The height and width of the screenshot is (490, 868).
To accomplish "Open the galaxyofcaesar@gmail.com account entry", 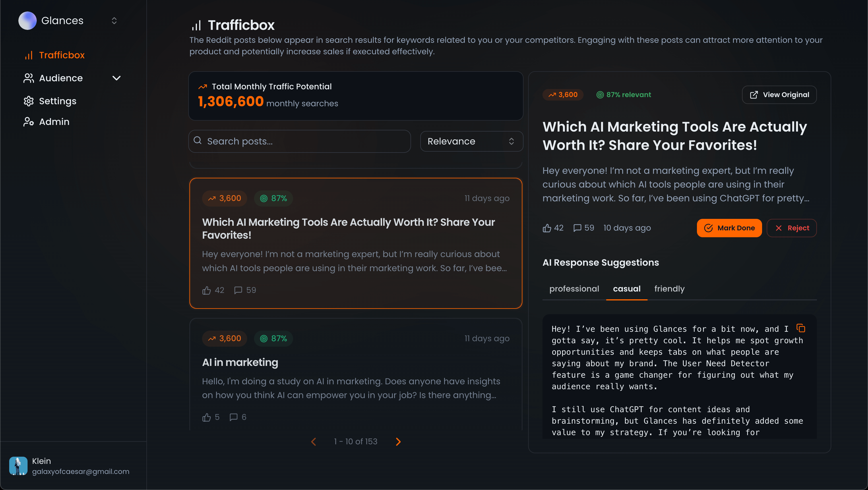I will click(81, 471).
